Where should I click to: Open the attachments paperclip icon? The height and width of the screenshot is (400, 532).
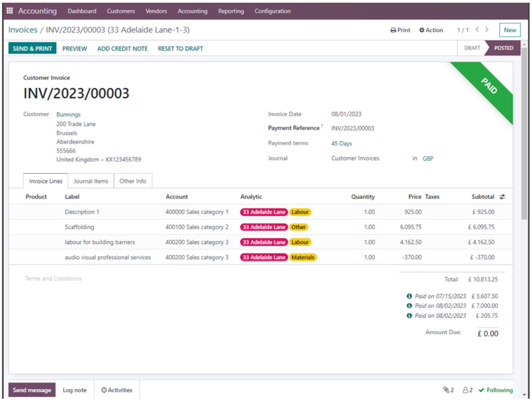447,390
